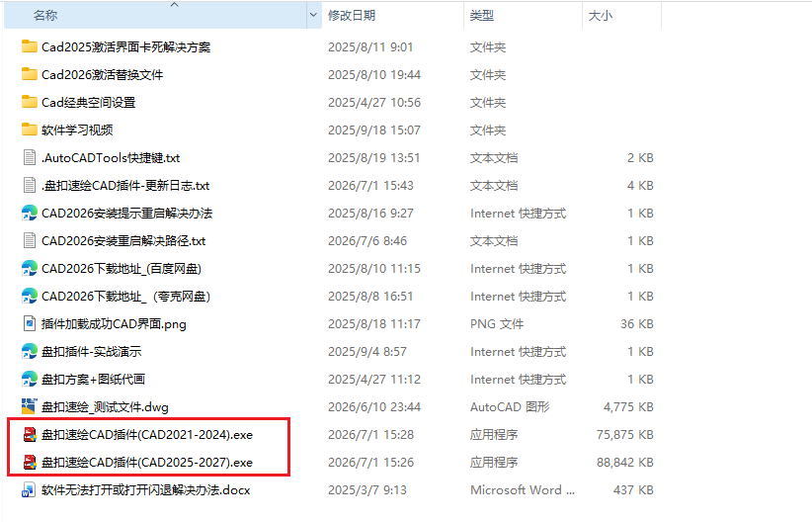The image size is (812, 522).
Task: Click the AutoCAD 图形 type cell
Action: 510,407
